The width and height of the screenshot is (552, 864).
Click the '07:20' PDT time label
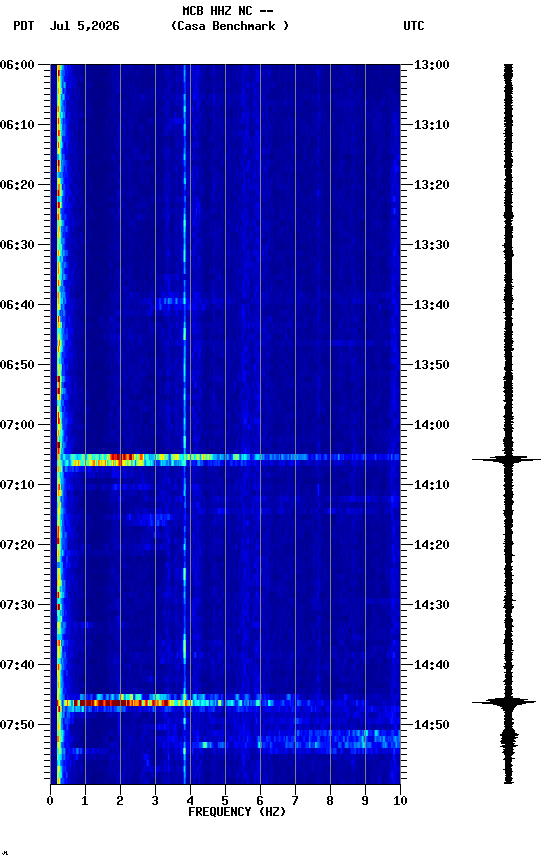pos(17,545)
